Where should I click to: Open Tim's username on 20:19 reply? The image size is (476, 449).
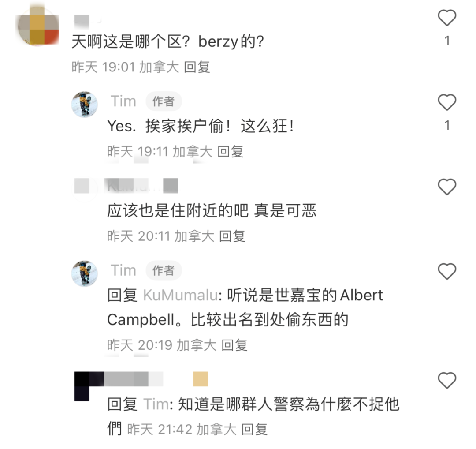pos(123,270)
